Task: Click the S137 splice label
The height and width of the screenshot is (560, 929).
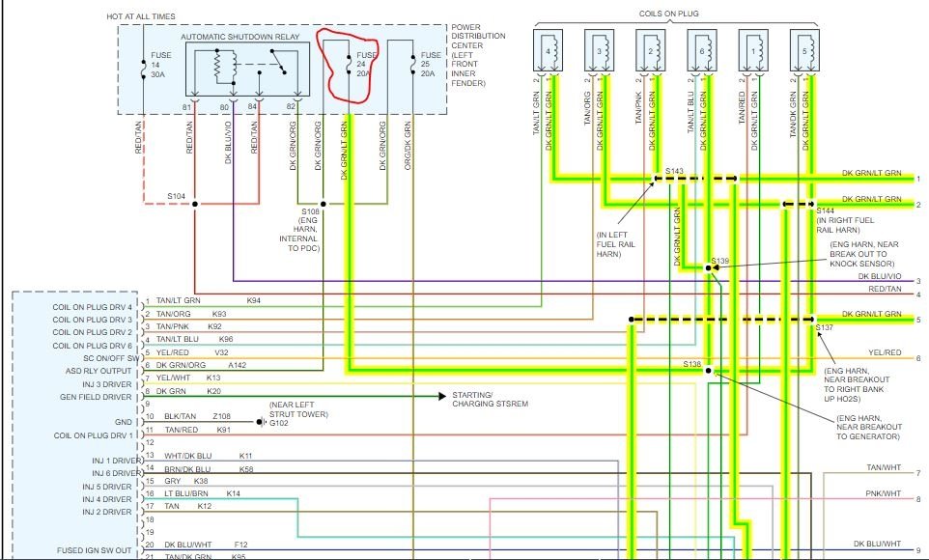Action: (x=824, y=327)
